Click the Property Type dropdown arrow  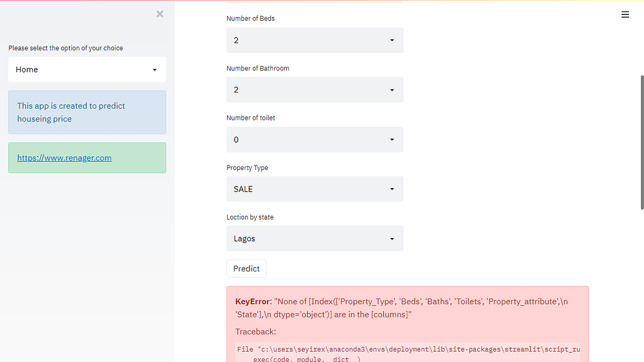coord(392,189)
